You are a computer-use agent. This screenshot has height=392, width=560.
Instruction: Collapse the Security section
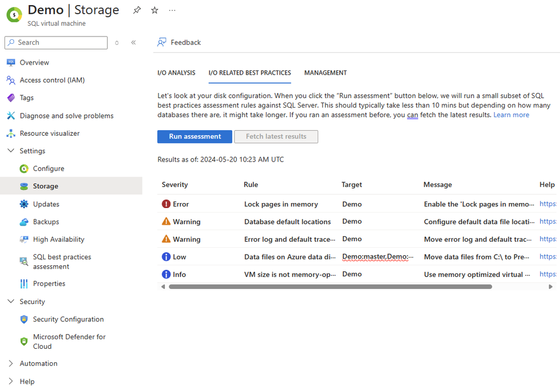(11, 301)
